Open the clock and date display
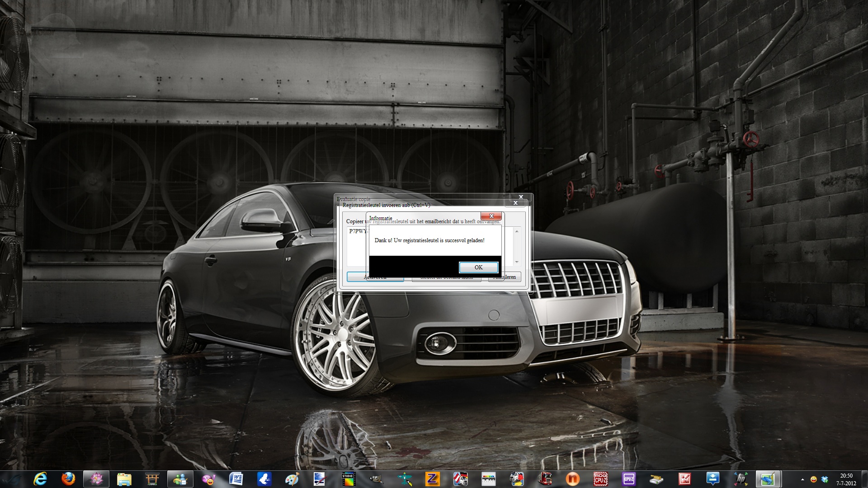The image size is (868, 488). coord(846,479)
